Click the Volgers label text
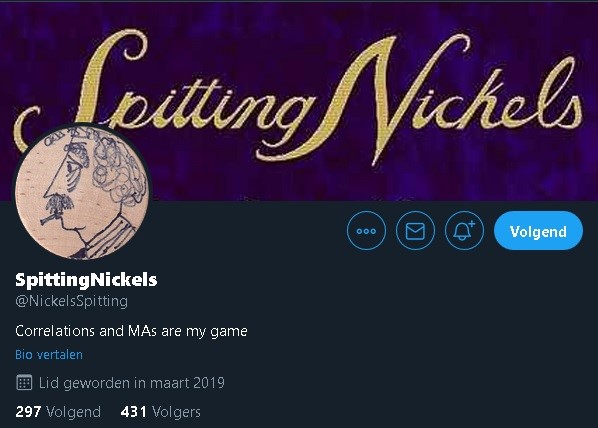The width and height of the screenshot is (598, 428). 176,412
